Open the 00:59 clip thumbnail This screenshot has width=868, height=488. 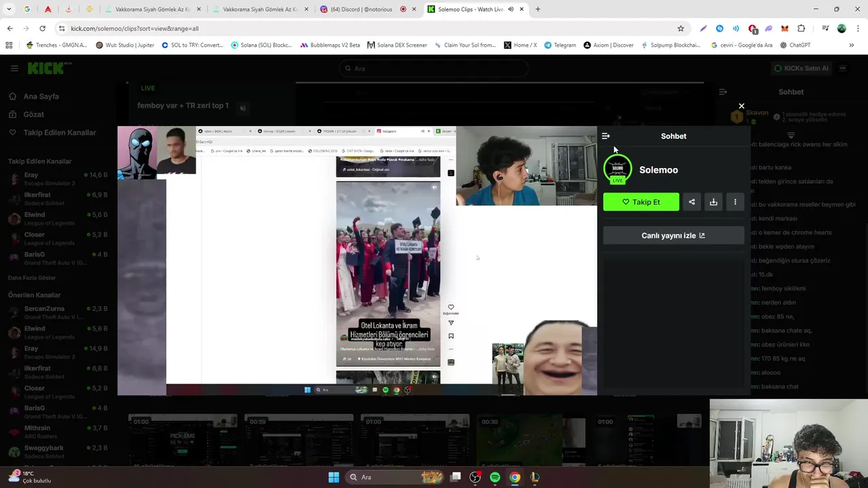298,440
